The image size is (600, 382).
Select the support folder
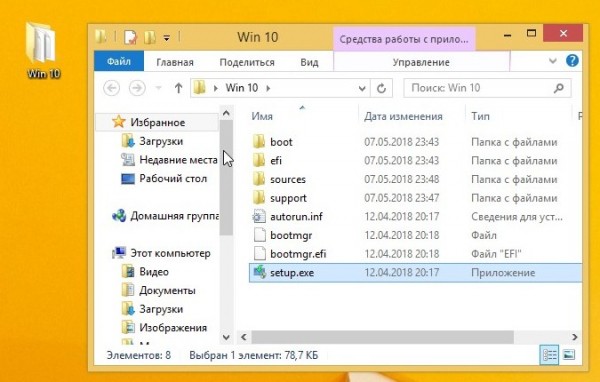pos(280,198)
